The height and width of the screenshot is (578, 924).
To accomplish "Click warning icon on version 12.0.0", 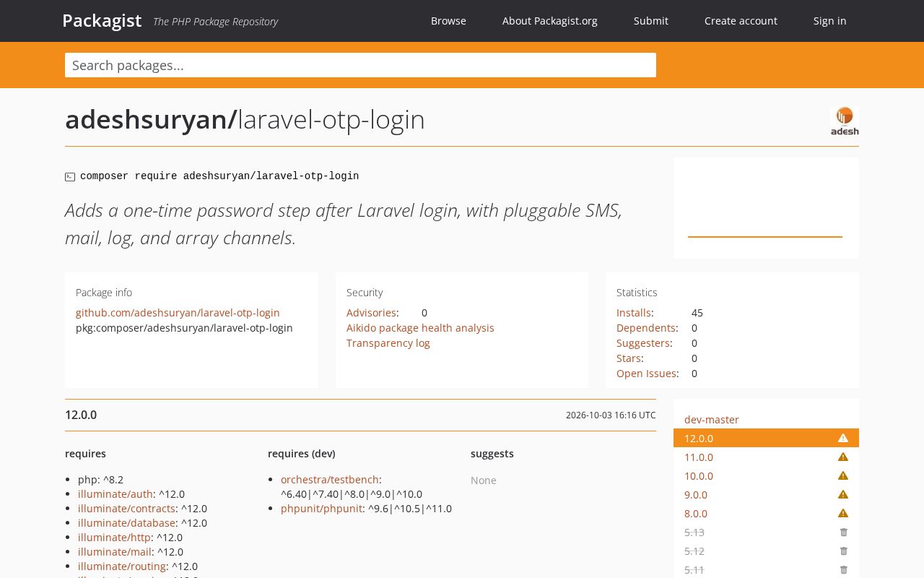I will point(843,439).
